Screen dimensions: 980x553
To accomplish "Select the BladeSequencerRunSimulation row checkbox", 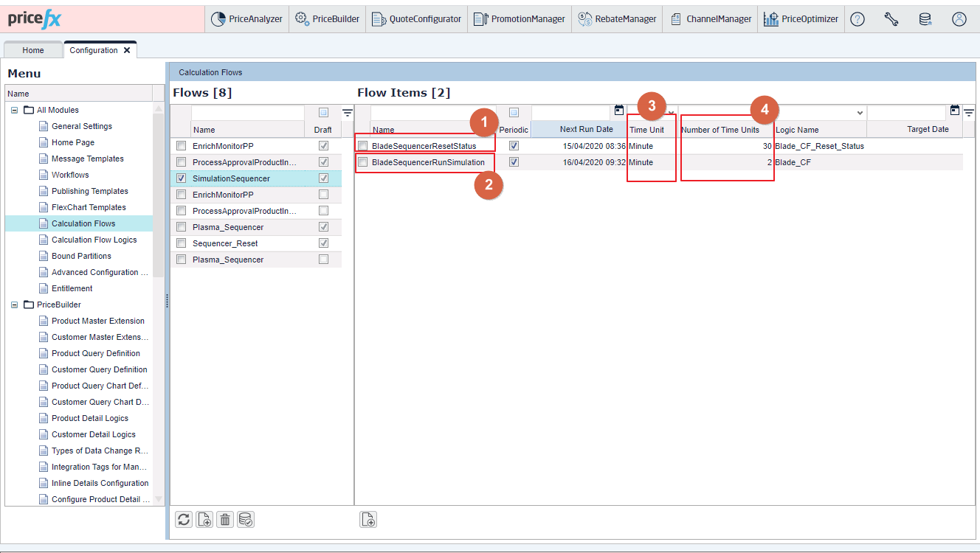I will [x=362, y=162].
